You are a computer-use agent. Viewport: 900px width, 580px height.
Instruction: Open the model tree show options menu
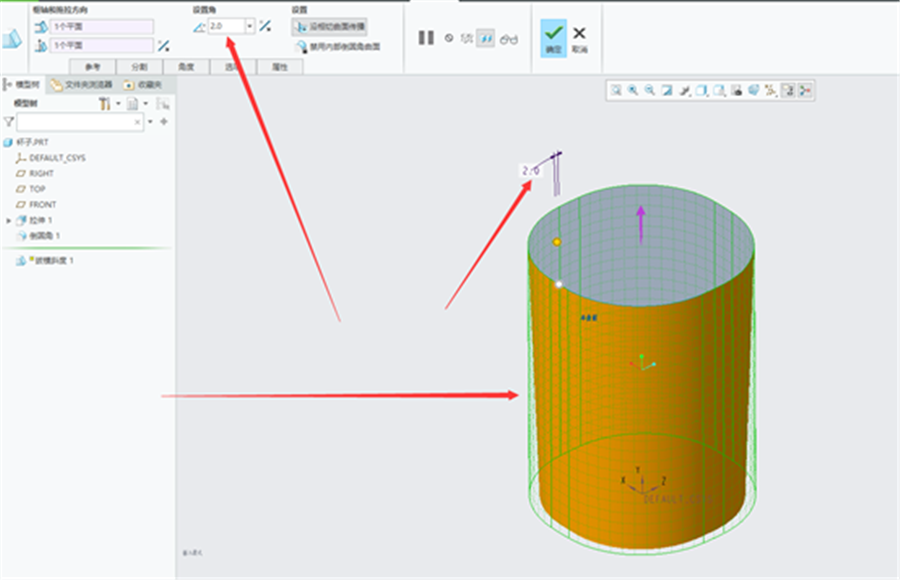(137, 104)
